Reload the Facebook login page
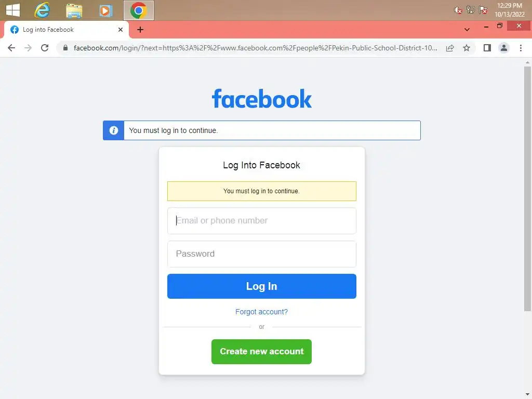532x399 pixels. point(45,48)
